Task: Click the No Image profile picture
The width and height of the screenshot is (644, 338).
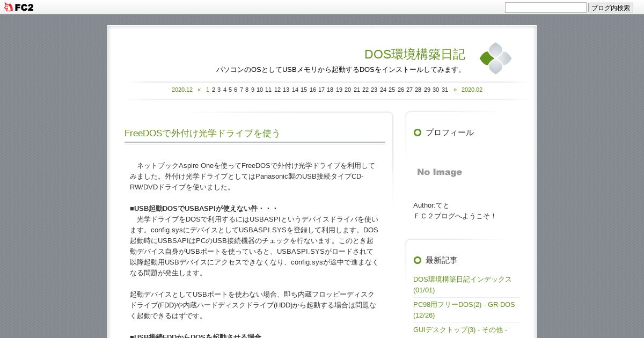Action: click(440, 172)
